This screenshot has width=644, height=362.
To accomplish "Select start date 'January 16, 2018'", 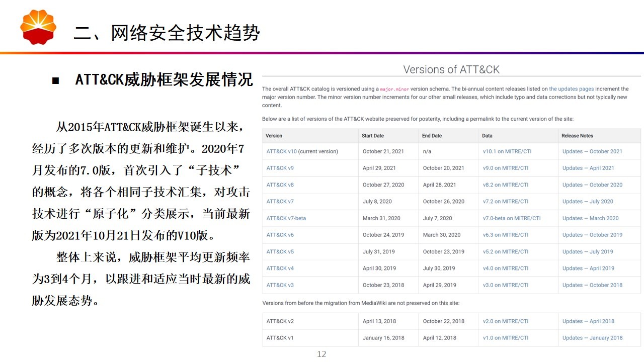I will point(383,338).
